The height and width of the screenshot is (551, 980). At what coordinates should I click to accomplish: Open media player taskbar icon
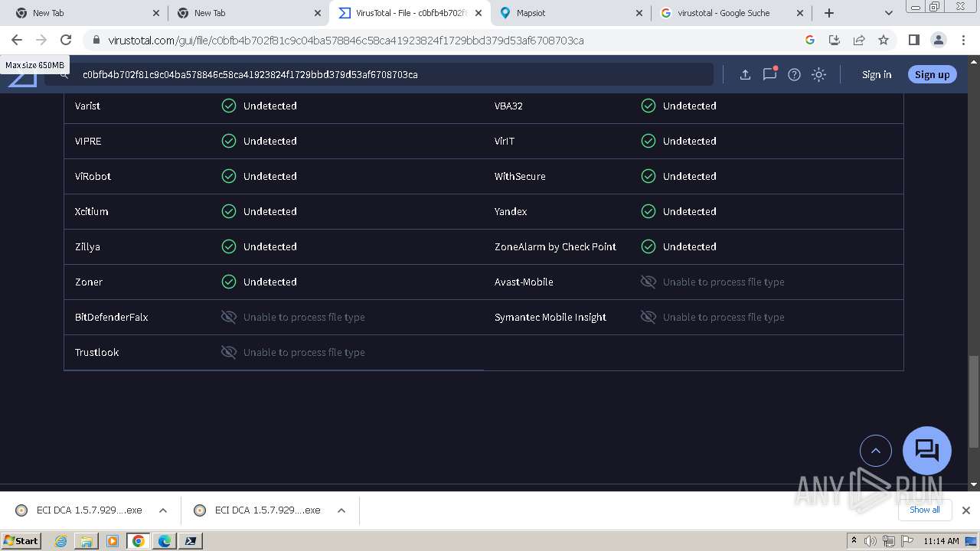113,541
